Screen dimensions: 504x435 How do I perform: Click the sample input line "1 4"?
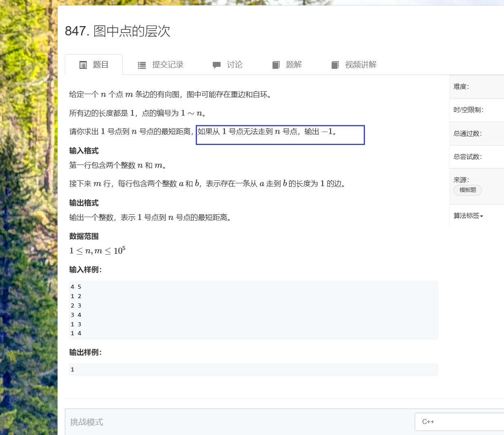click(76, 333)
